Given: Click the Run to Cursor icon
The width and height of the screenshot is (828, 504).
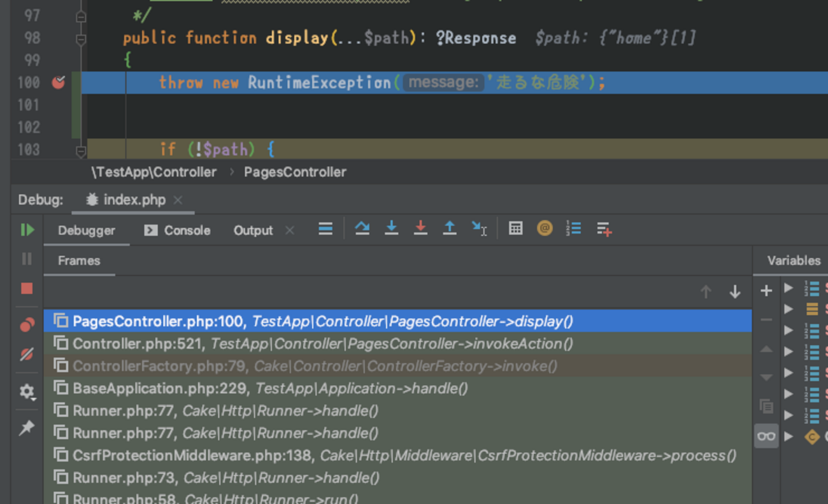Looking at the screenshot, I should point(479,229).
